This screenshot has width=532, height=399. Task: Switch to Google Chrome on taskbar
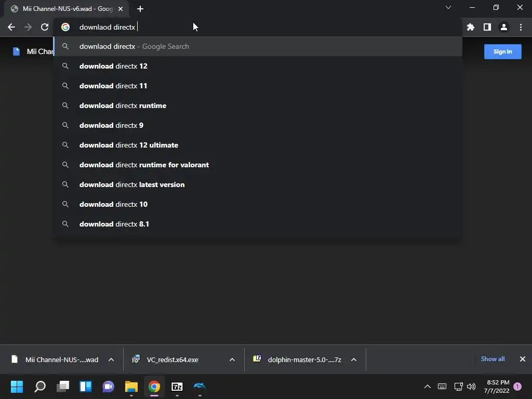coord(154,387)
